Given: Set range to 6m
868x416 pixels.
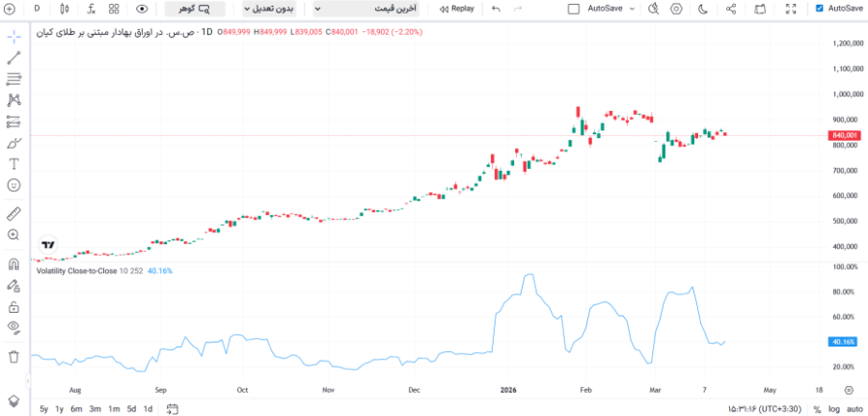Looking at the screenshot, I should [x=76, y=409].
